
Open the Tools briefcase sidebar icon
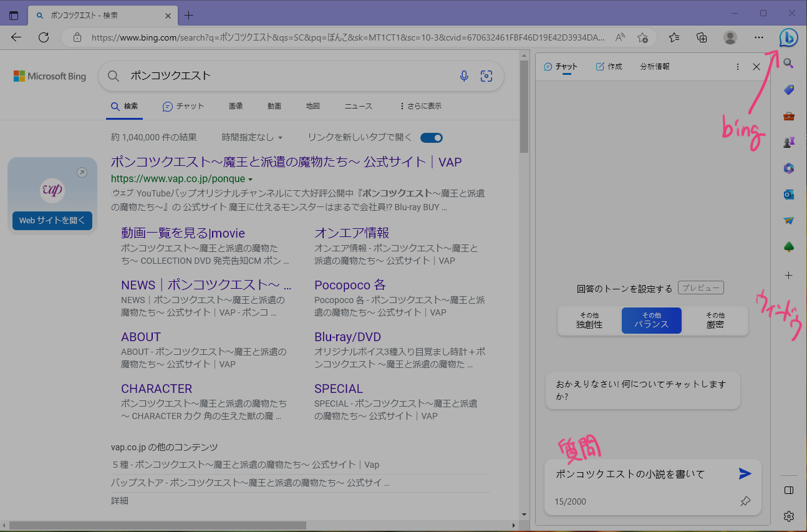tap(788, 116)
